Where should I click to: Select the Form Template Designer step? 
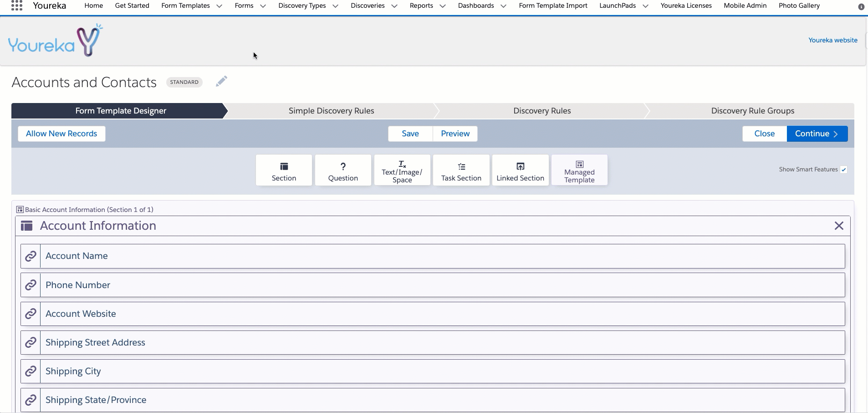click(120, 111)
